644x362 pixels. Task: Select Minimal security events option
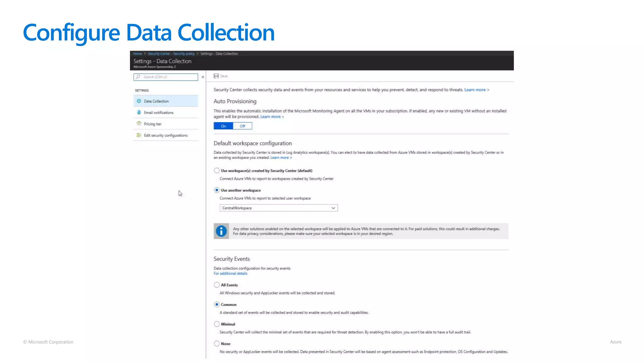[x=217, y=324]
